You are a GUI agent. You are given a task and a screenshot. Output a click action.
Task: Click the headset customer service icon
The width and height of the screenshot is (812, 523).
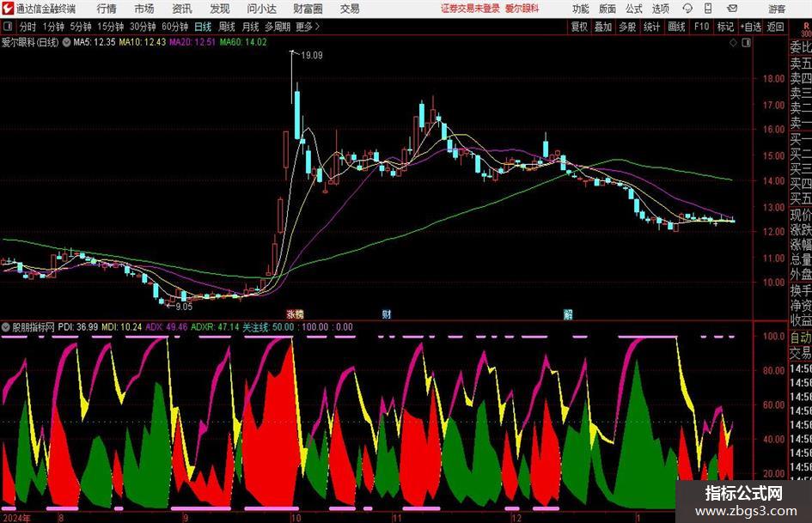click(x=687, y=9)
